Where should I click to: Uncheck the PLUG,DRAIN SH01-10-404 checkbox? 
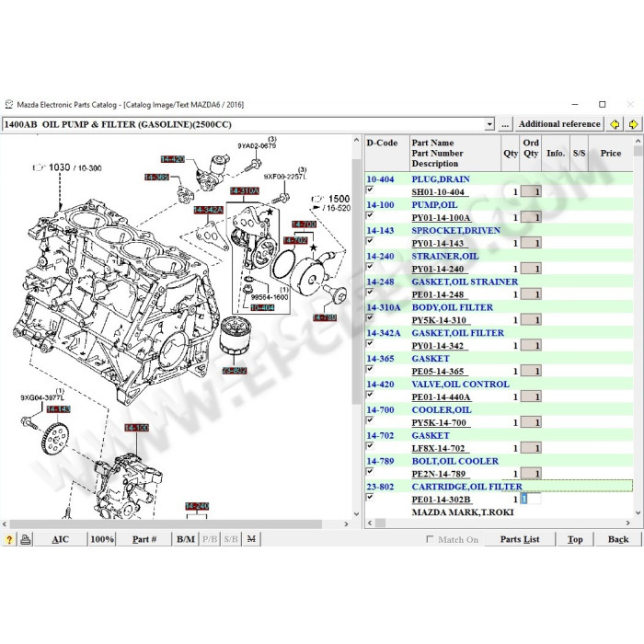click(370, 190)
